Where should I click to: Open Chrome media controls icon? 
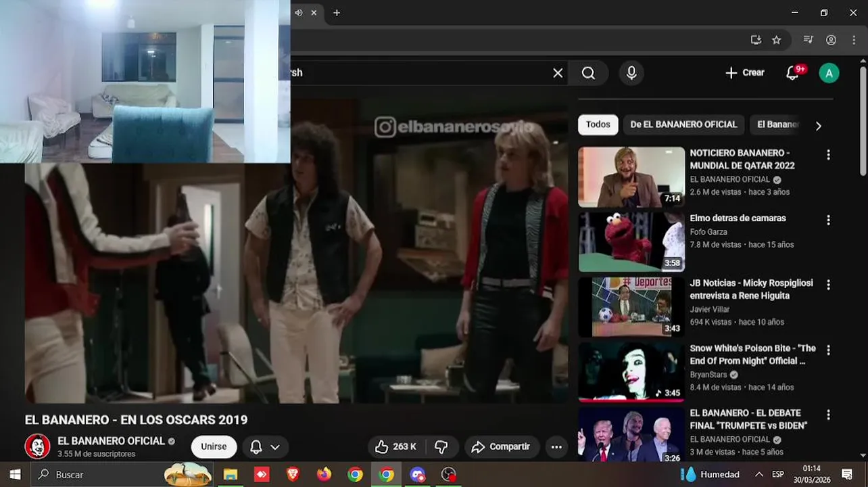coord(808,40)
